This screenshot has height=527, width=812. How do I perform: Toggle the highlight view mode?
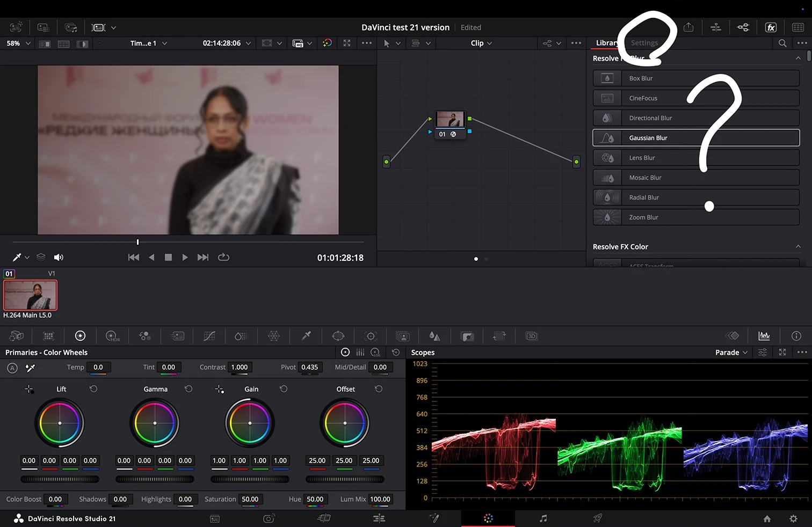pyautogui.click(x=82, y=43)
